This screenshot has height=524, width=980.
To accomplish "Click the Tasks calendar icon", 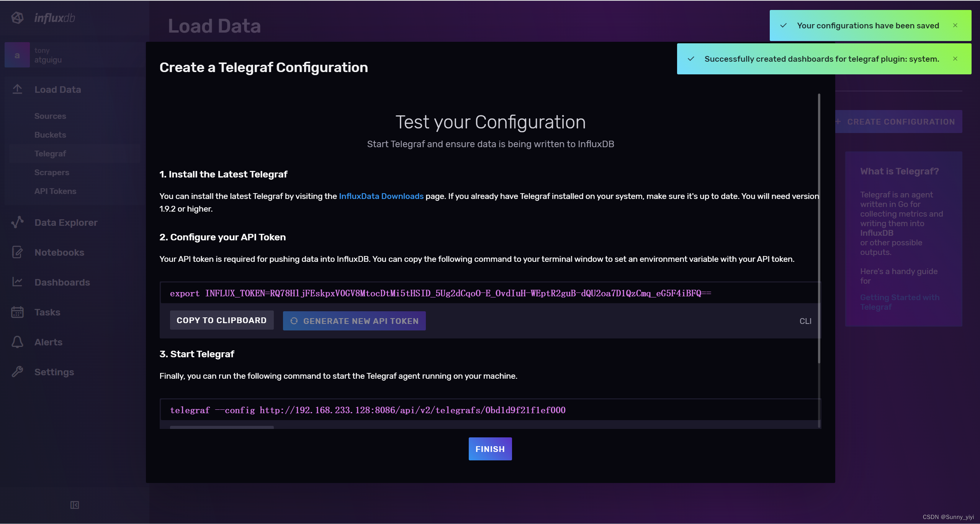I will tap(17, 312).
